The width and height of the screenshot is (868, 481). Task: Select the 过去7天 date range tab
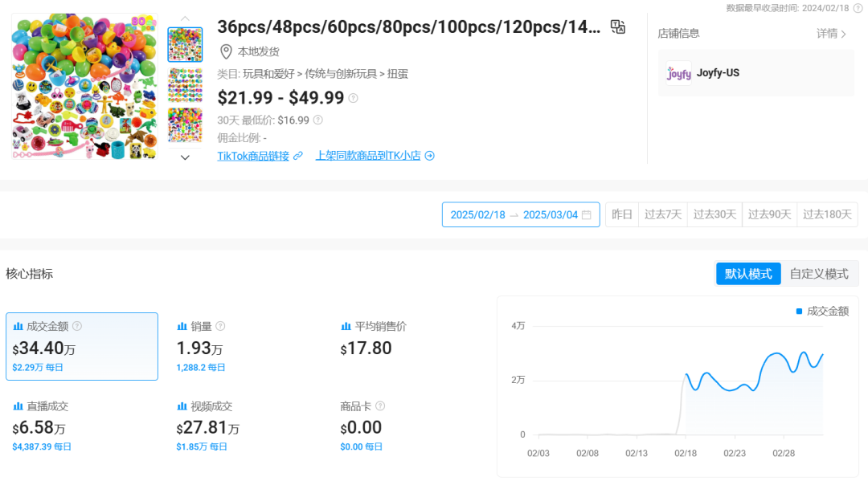point(662,215)
